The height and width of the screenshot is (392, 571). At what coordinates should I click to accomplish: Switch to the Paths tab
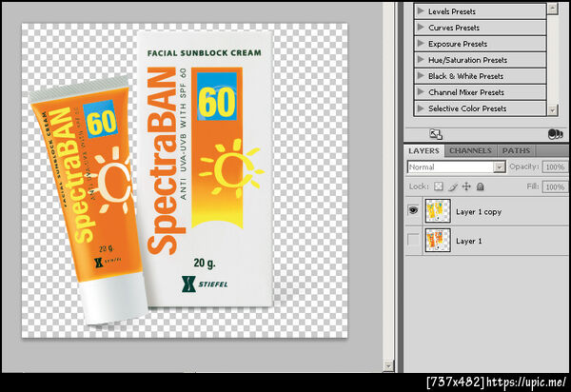pos(516,150)
